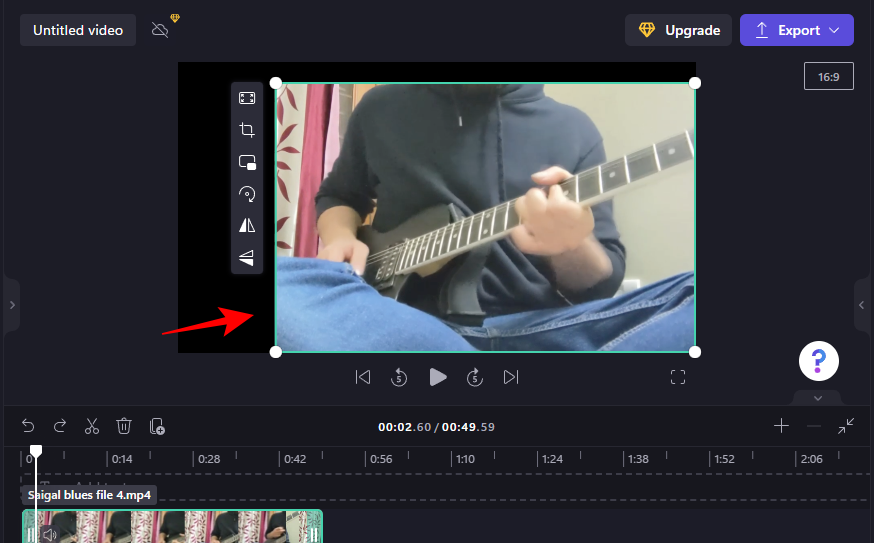Duplicate the selected clip

coord(157,426)
